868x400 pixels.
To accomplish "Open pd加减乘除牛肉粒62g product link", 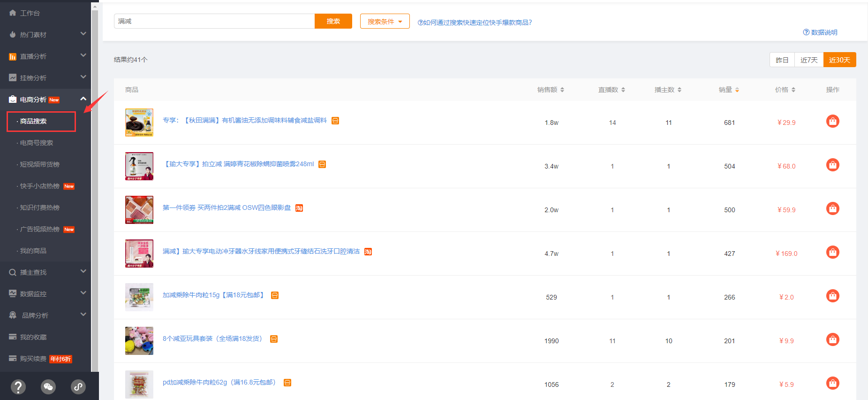I will pos(221,383).
